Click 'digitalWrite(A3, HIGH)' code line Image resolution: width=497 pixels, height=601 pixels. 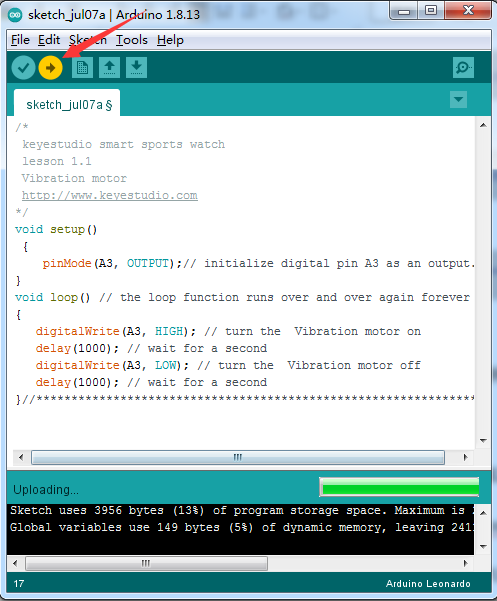point(228,332)
